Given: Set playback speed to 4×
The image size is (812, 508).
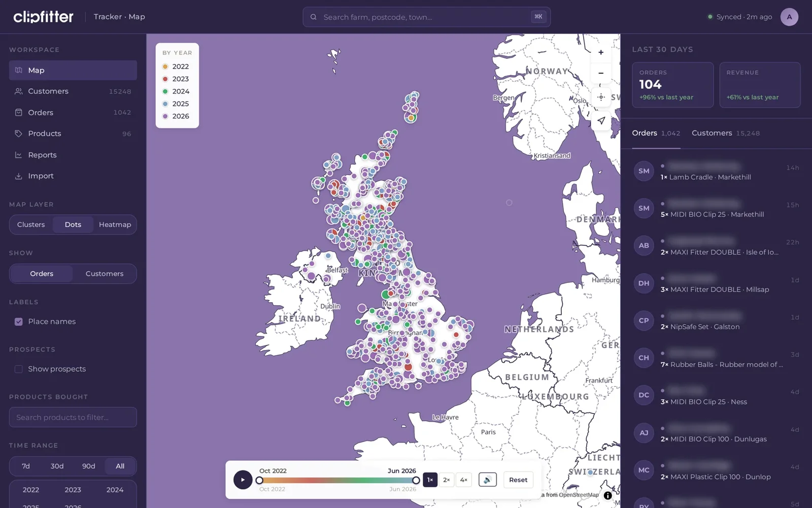Looking at the screenshot, I should point(464,480).
